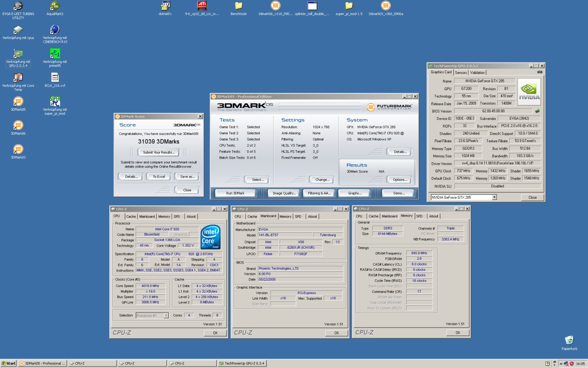The width and height of the screenshot is (588, 368).
Task: Open Processor #1 selection dropdown in CPU-Z
Action: coord(166,315)
